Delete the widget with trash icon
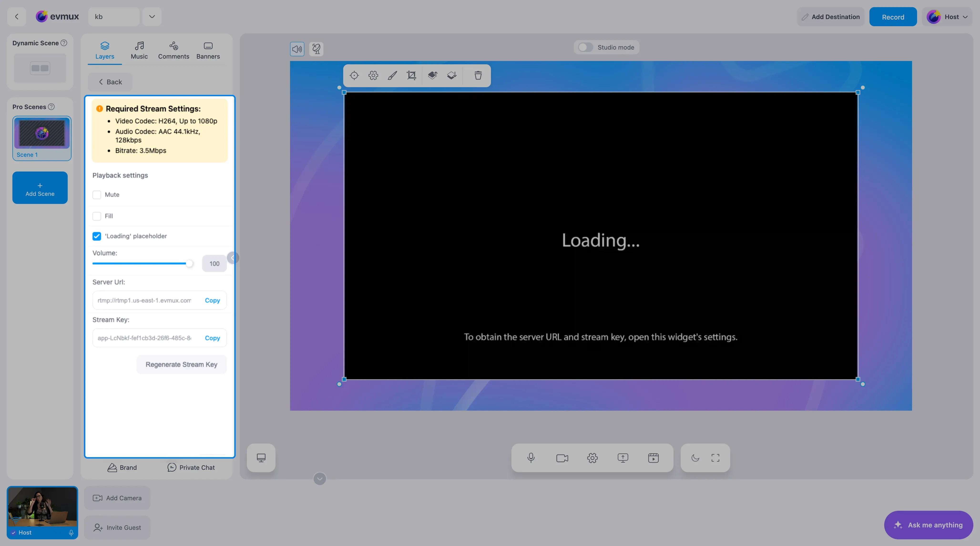The width and height of the screenshot is (980, 546). pos(478,75)
